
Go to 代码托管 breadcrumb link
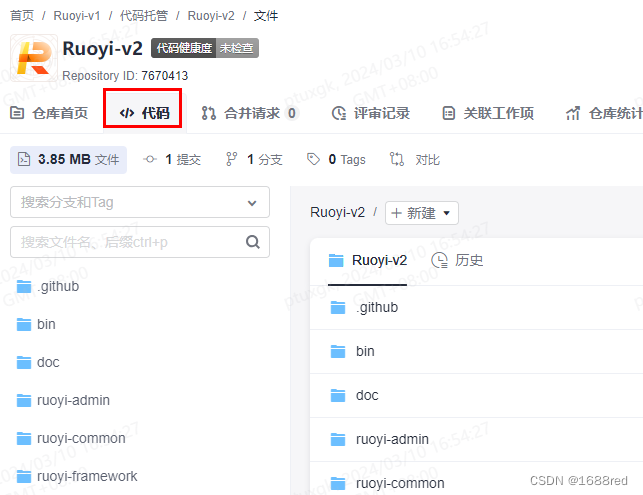pyautogui.click(x=144, y=16)
